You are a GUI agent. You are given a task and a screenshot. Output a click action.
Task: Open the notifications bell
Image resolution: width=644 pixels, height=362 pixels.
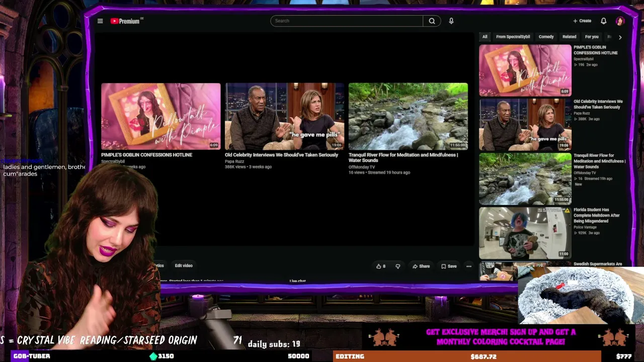[x=603, y=21]
